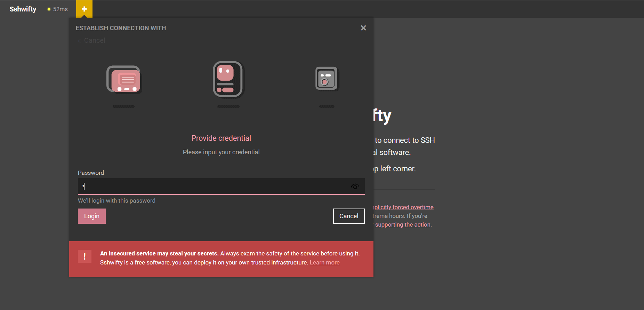644x310 pixels.
Task: Close the Establish Connection dialog with X
Action: tap(363, 28)
